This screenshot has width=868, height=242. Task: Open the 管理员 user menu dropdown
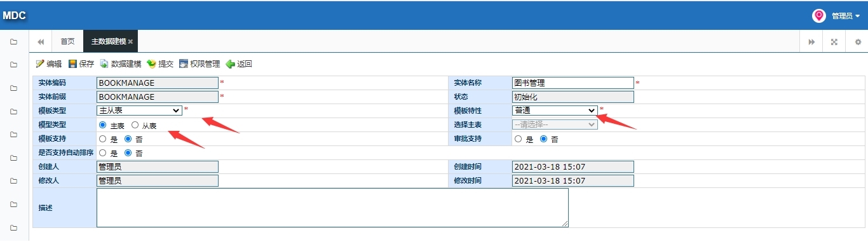coord(846,16)
